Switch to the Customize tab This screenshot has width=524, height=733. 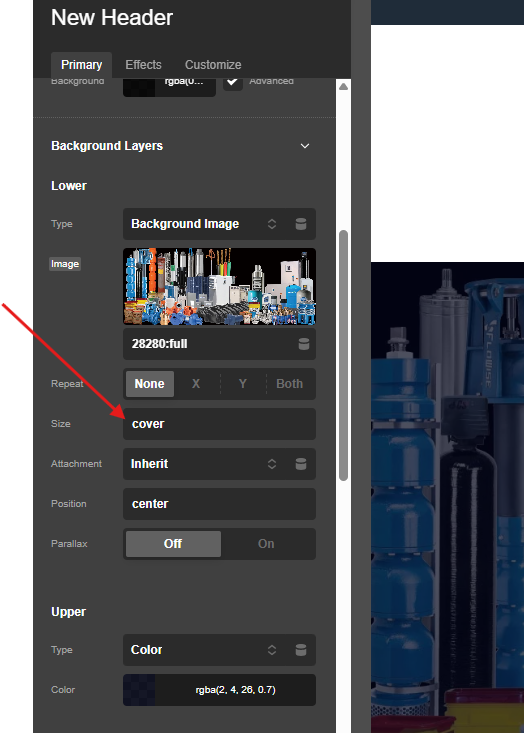[x=213, y=65]
